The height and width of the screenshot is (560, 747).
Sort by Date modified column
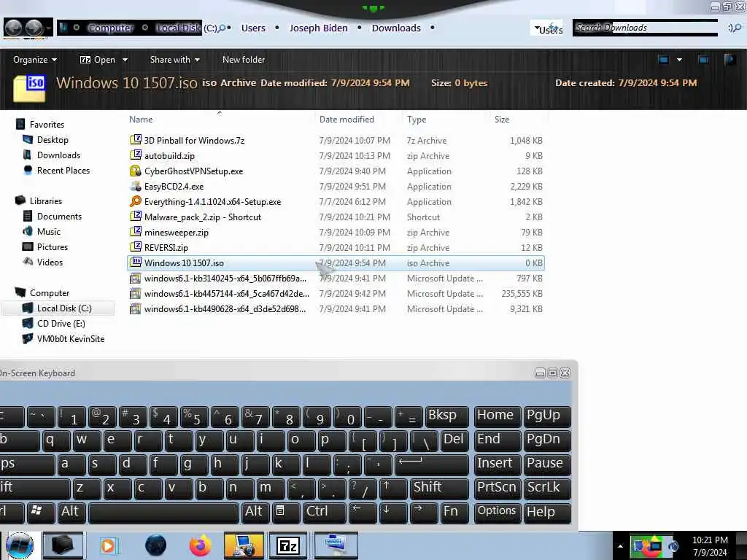347,120
